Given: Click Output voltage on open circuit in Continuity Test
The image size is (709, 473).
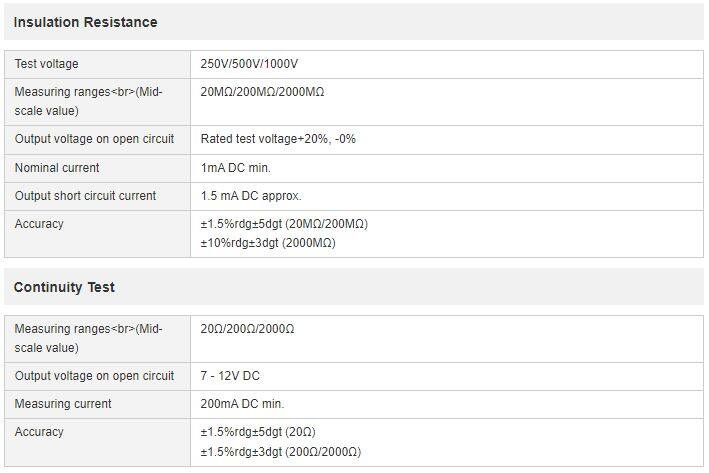Looking at the screenshot, I should pos(94,376).
